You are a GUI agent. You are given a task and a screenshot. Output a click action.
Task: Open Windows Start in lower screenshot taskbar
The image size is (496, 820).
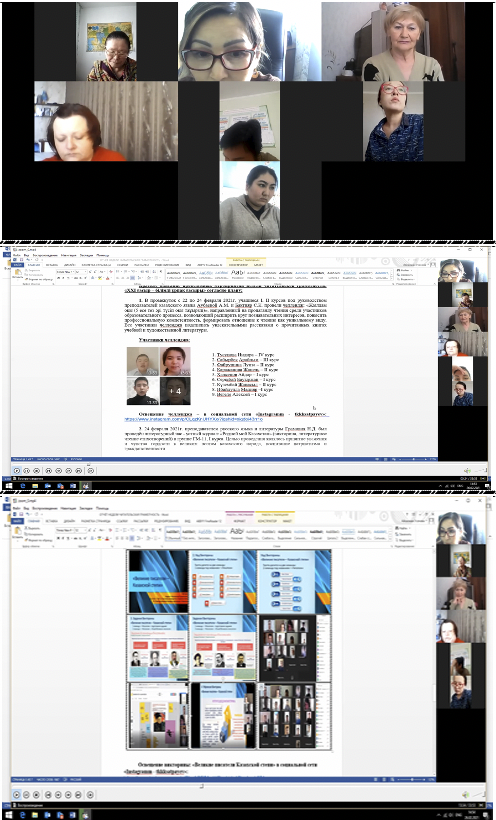click(9, 815)
